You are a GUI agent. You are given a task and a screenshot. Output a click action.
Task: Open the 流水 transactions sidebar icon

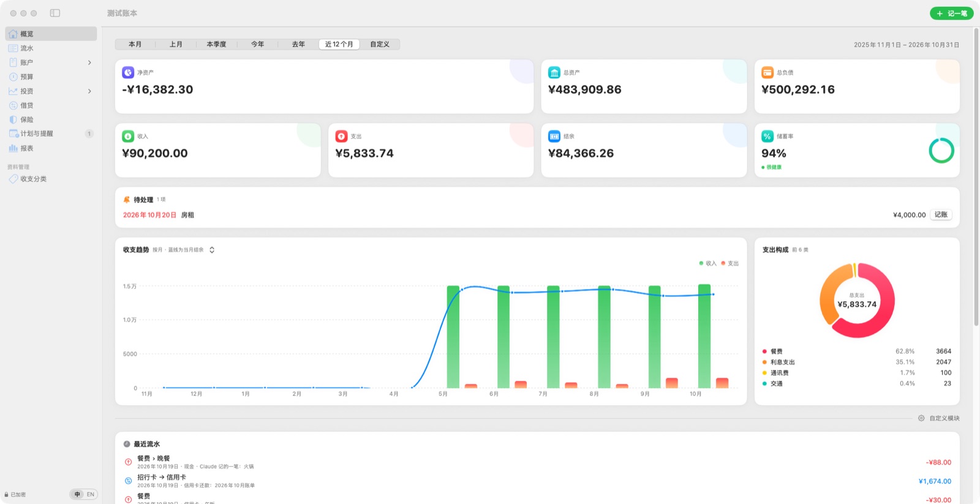pos(13,48)
